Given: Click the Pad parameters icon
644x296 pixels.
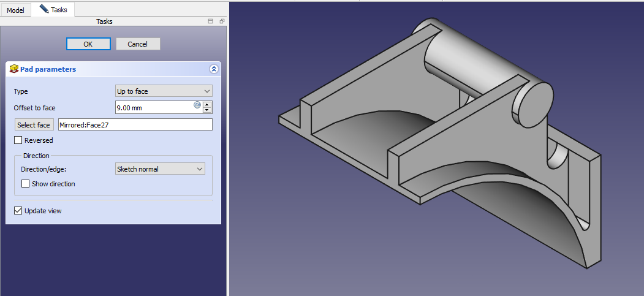Looking at the screenshot, I should click(x=13, y=69).
